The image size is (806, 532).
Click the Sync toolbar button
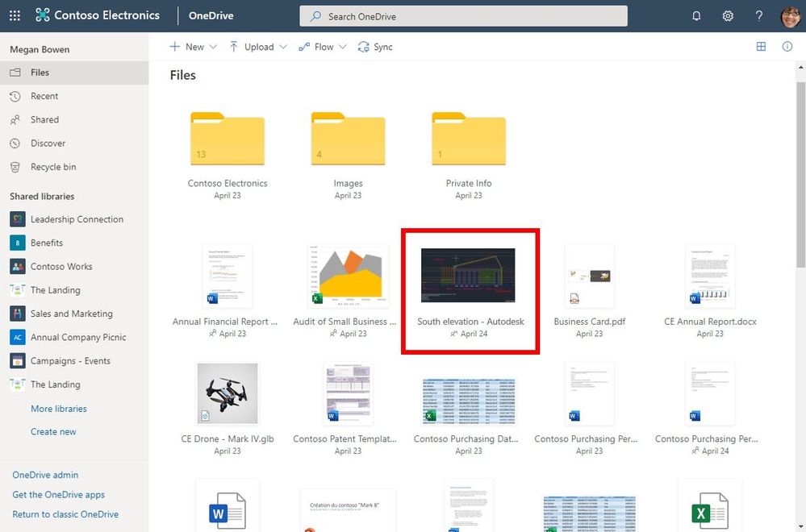375,47
